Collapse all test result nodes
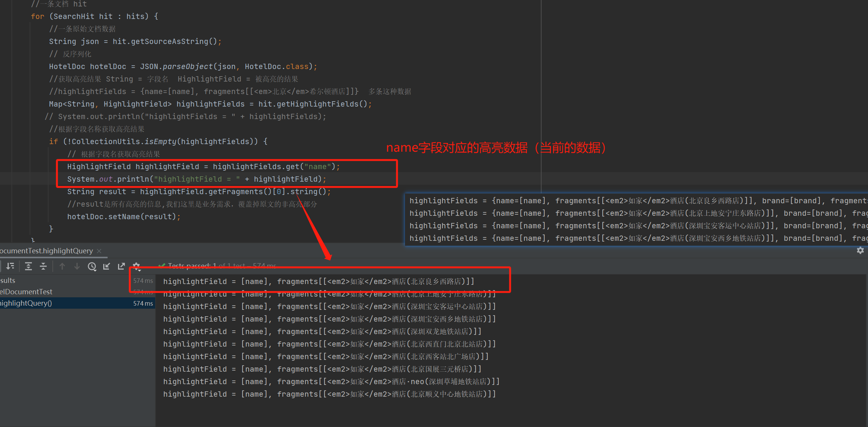This screenshot has width=868, height=427. pos(43,266)
